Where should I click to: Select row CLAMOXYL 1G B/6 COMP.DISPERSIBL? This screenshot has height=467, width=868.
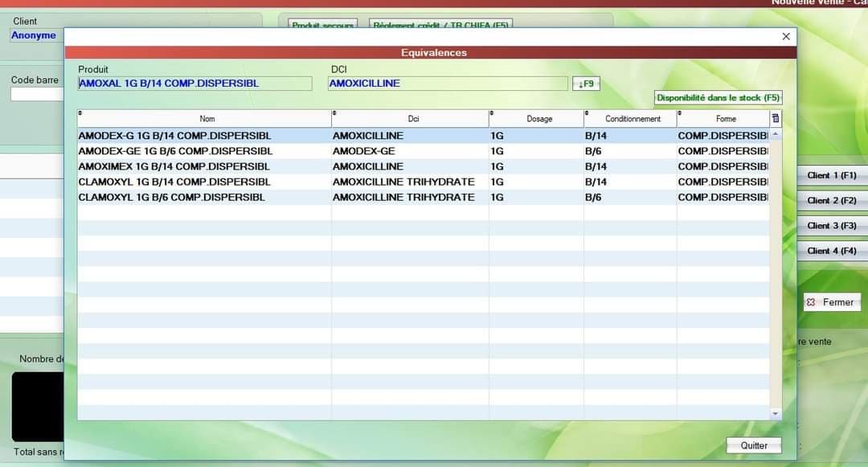[x=424, y=198]
